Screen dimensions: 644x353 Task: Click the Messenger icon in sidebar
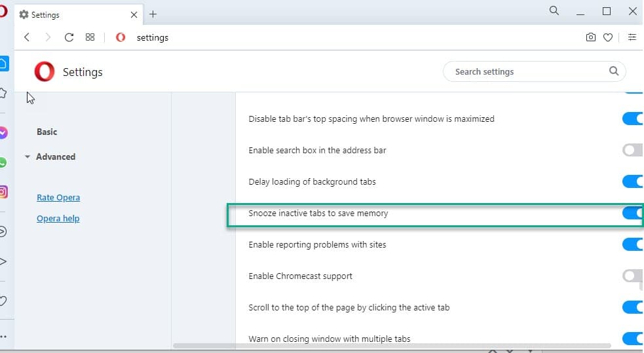(3, 132)
